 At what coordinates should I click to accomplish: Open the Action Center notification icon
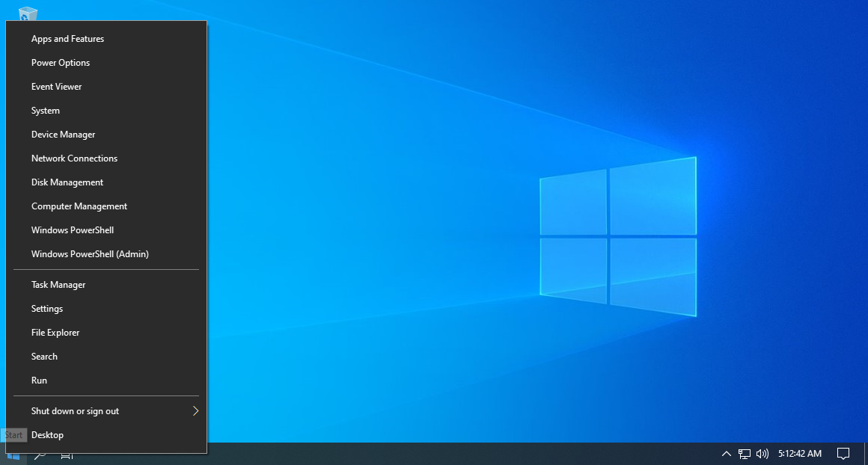click(843, 454)
